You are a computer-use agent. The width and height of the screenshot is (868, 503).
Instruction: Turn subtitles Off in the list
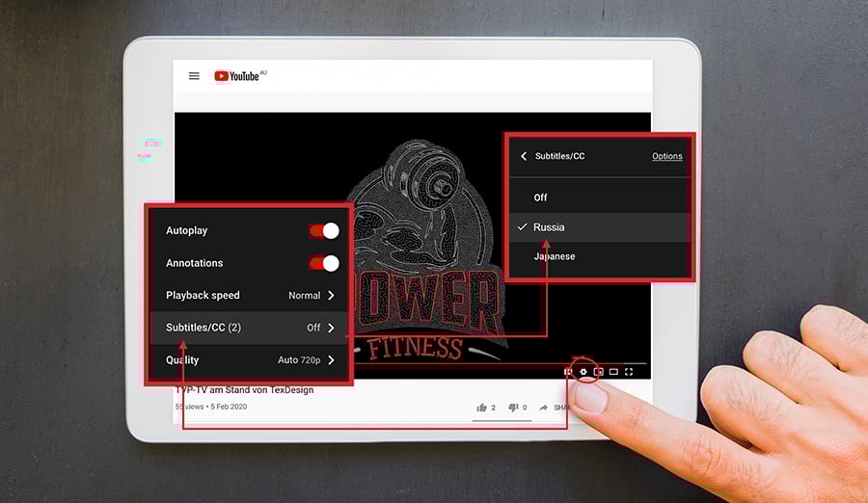pos(541,198)
